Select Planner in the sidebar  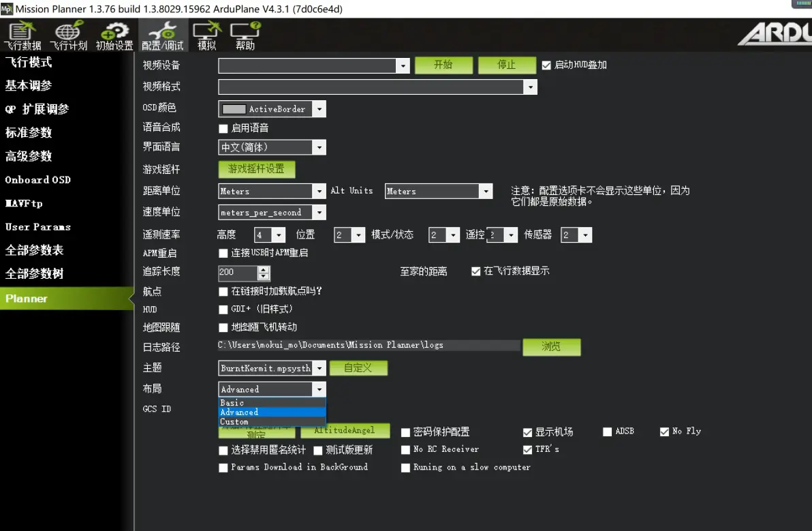tap(67, 299)
